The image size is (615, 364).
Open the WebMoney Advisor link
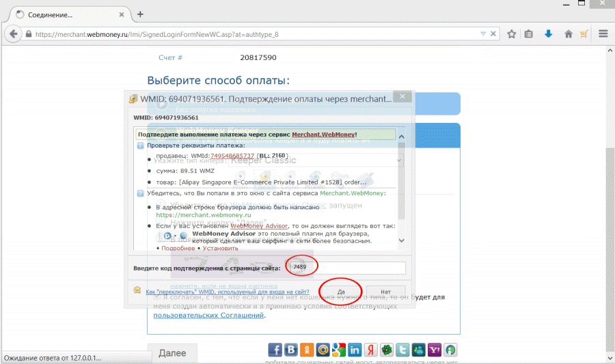point(259,225)
